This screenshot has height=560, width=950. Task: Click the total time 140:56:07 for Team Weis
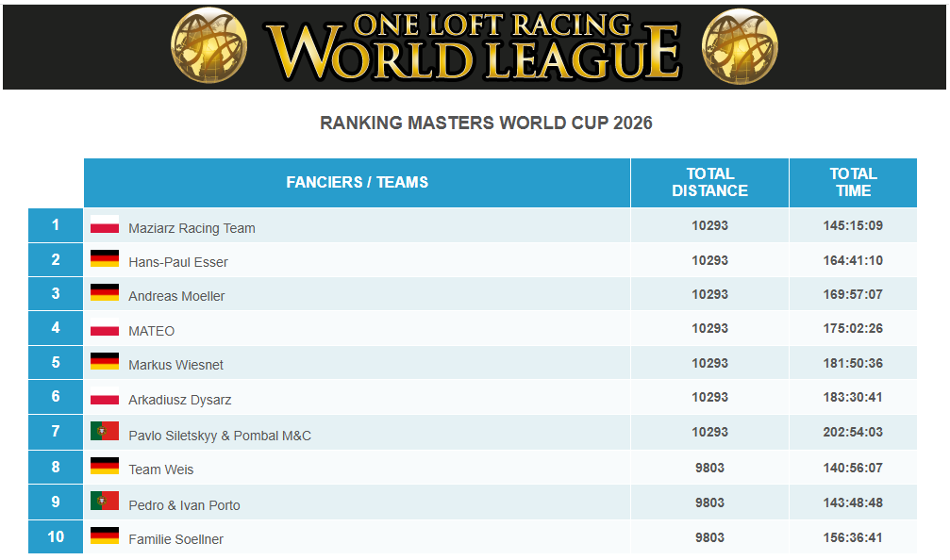pyautogui.click(x=853, y=468)
